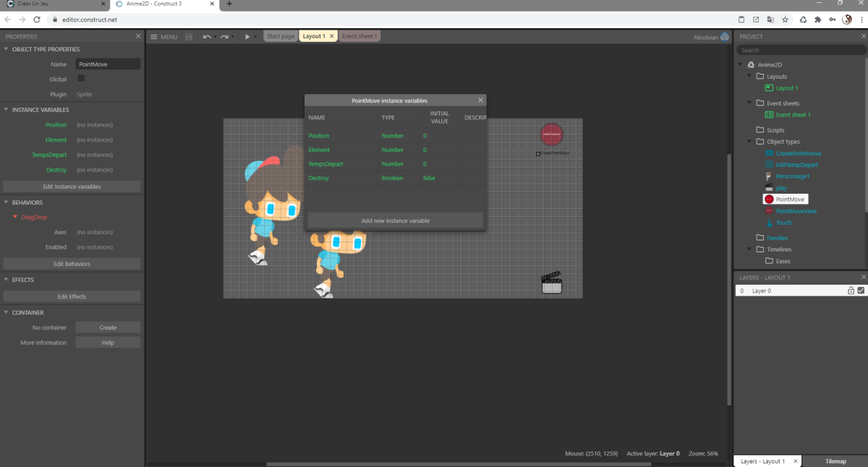Toggle visibility checkbox for Layer 0

[861, 290]
